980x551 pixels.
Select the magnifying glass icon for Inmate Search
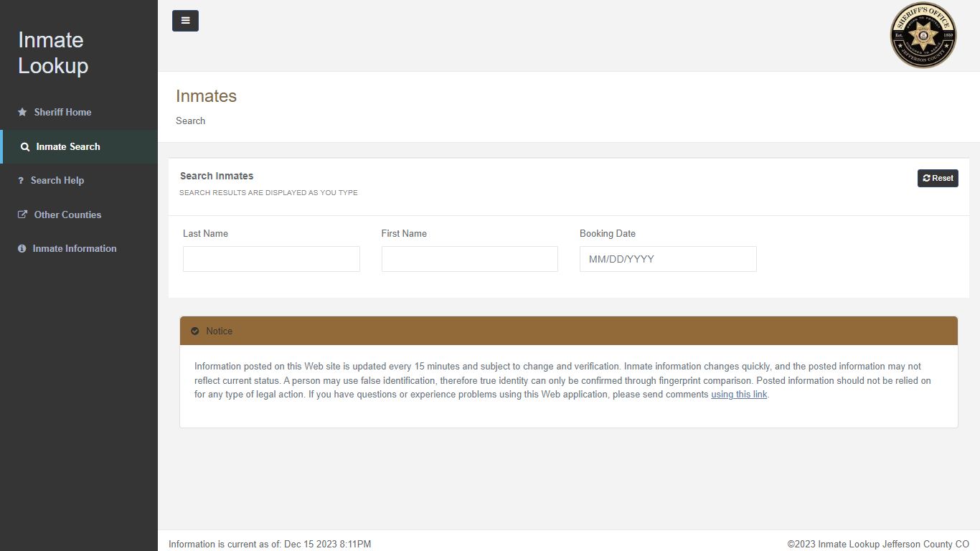pyautogui.click(x=24, y=146)
